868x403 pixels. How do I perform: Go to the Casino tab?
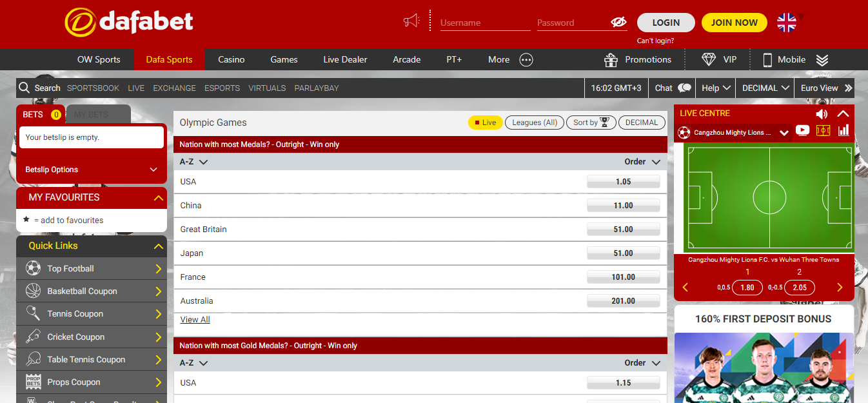(x=231, y=59)
